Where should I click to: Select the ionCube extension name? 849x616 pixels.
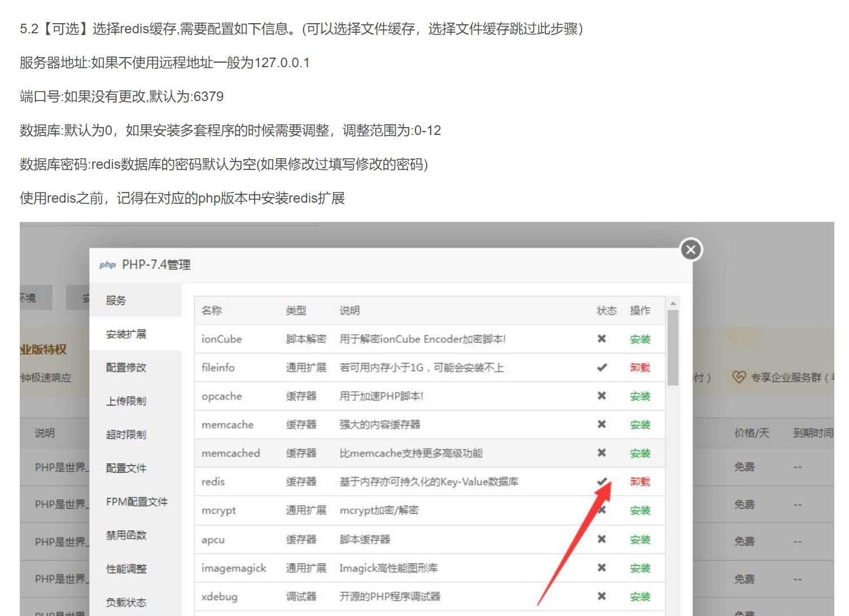pos(221,339)
